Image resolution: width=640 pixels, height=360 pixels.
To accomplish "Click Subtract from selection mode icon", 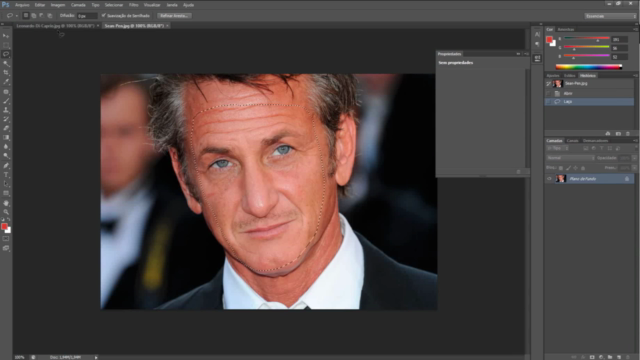I will click(42, 16).
